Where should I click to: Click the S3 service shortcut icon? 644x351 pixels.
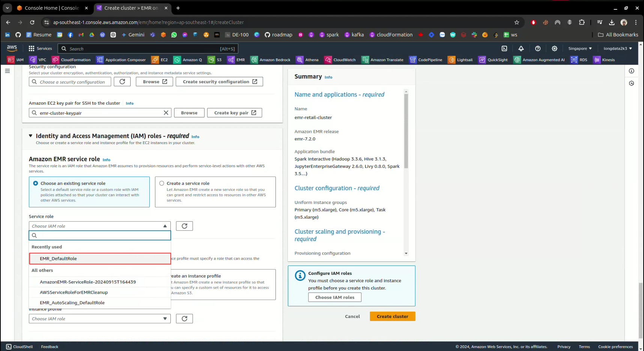click(x=211, y=60)
